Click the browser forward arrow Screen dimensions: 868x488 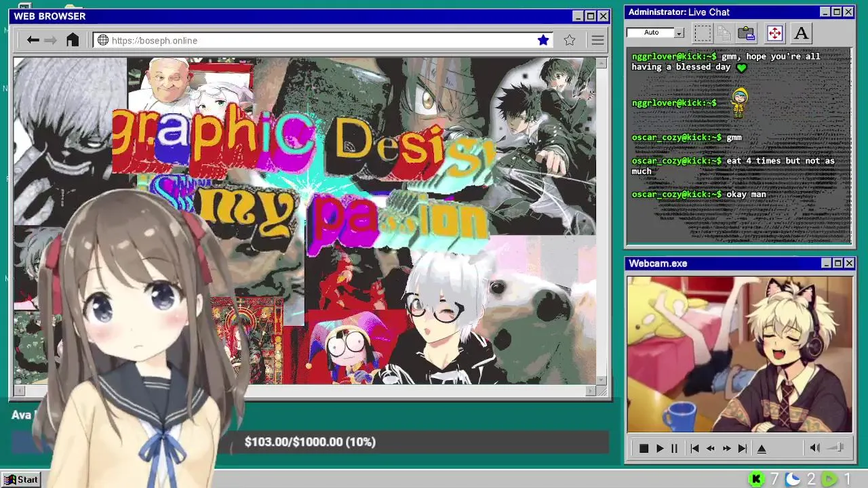pos(51,41)
